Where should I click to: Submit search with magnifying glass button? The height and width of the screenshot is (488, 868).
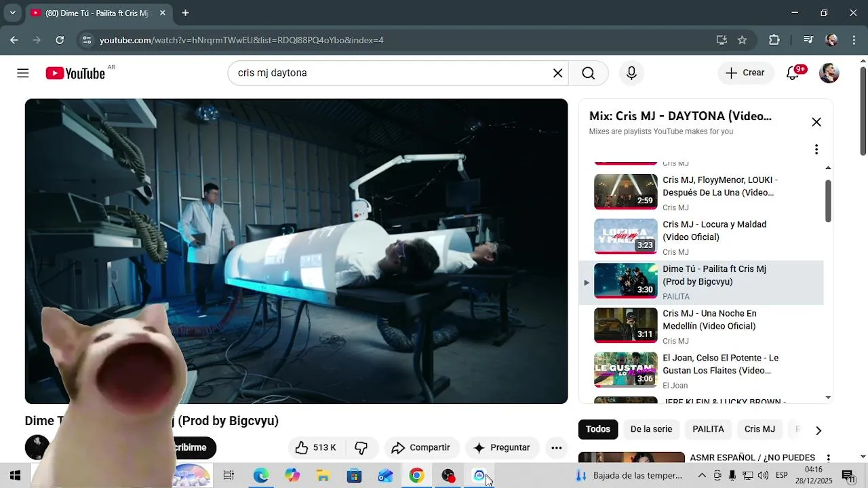(x=588, y=73)
